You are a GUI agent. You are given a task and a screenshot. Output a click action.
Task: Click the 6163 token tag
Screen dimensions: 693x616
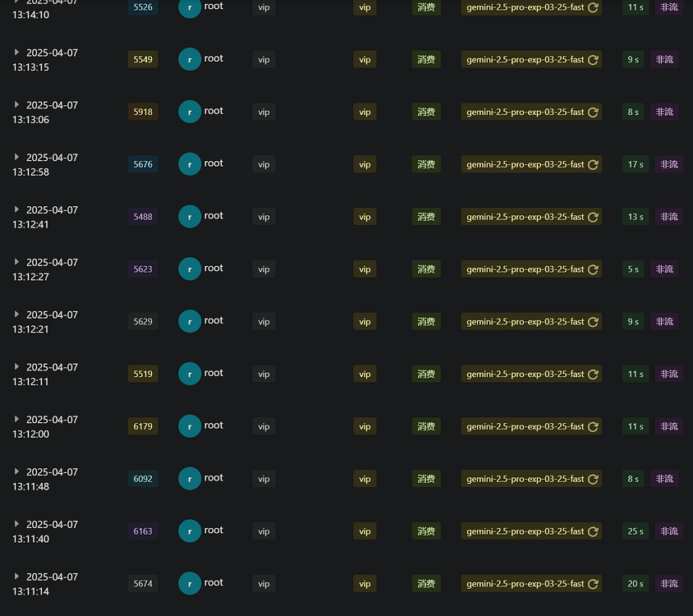tap(143, 531)
